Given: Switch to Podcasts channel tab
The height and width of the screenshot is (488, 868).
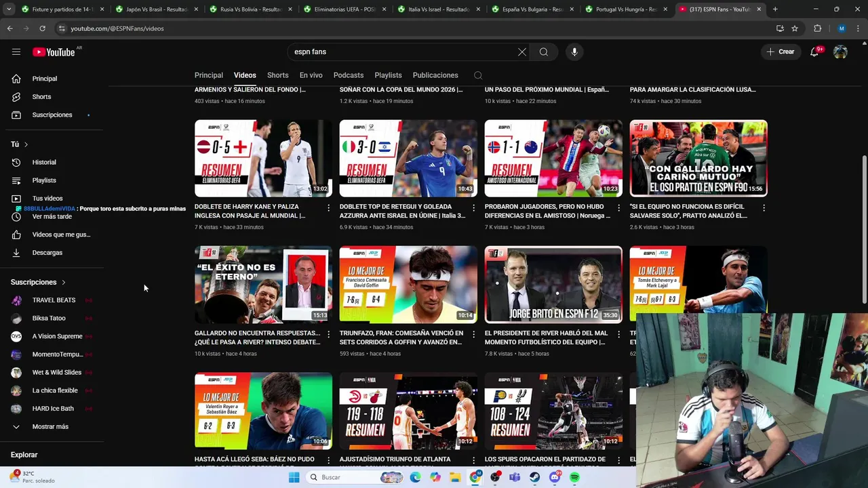Looking at the screenshot, I should pos(349,75).
